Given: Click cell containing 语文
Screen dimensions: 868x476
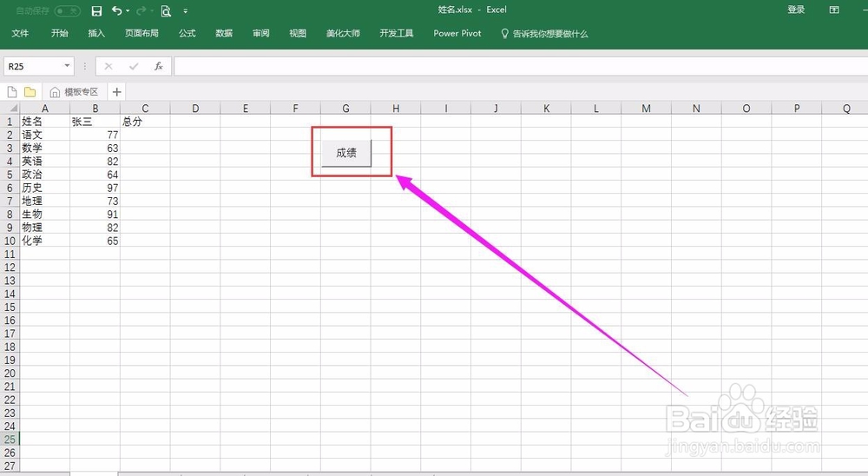Looking at the screenshot, I should [45, 135].
